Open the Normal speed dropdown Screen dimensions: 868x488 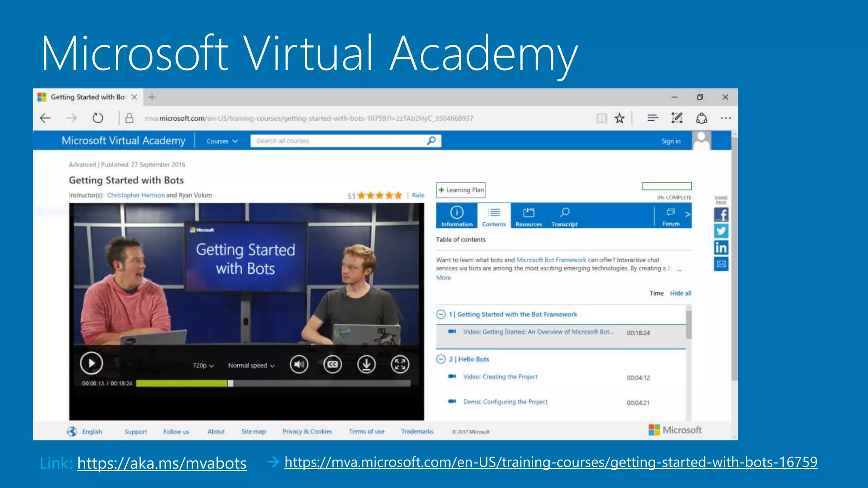click(x=251, y=365)
